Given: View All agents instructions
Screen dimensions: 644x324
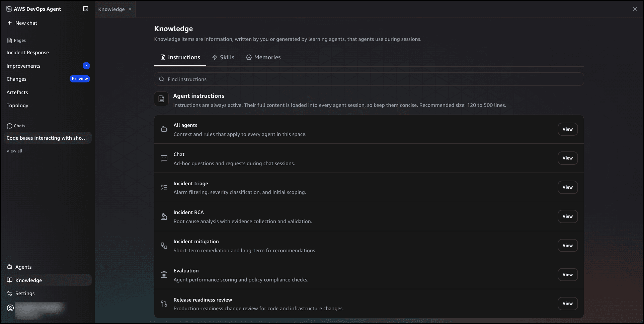Looking at the screenshot, I should click(568, 129).
